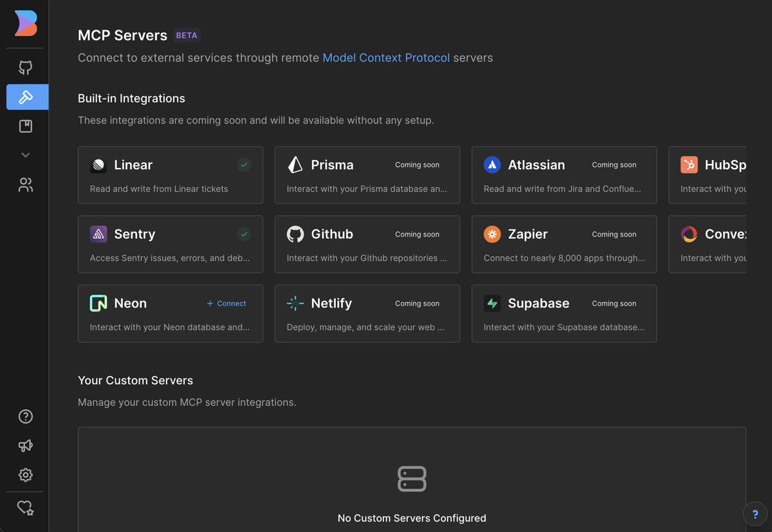This screenshot has height=532, width=772.
Task: Click "Read and write from Jira" description
Action: [x=562, y=189]
